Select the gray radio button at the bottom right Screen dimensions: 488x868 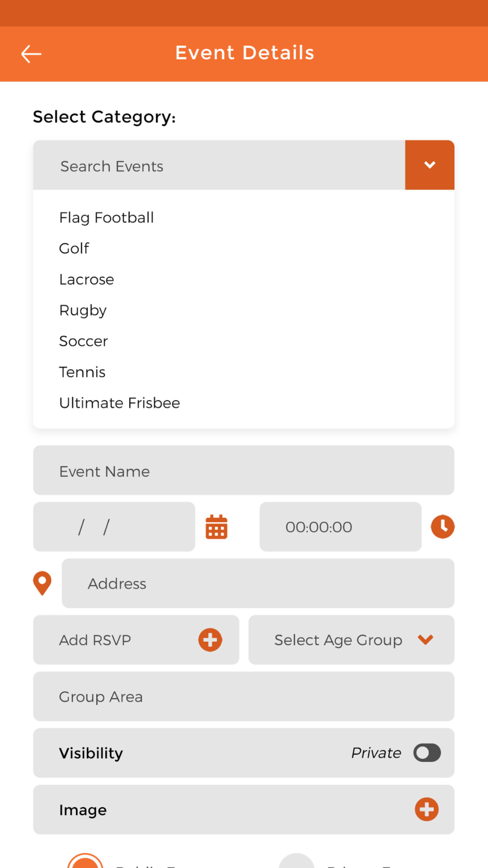coord(297,862)
